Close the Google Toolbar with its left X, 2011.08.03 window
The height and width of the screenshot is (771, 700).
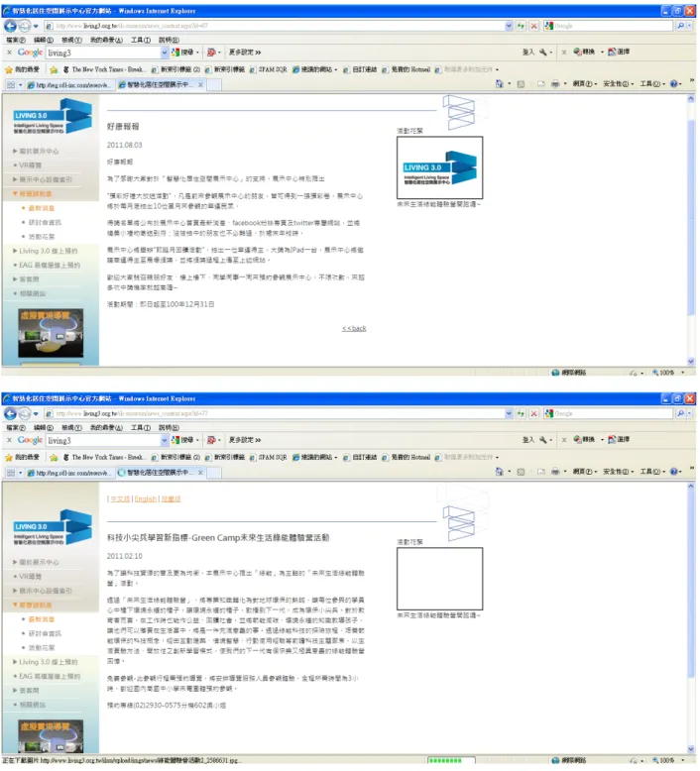point(9,53)
